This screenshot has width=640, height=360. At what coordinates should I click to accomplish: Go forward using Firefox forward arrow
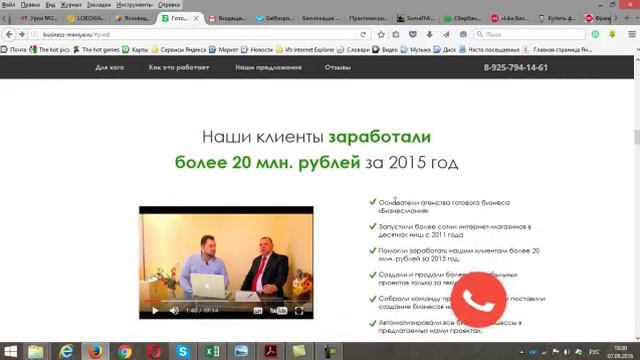[x=22, y=35]
